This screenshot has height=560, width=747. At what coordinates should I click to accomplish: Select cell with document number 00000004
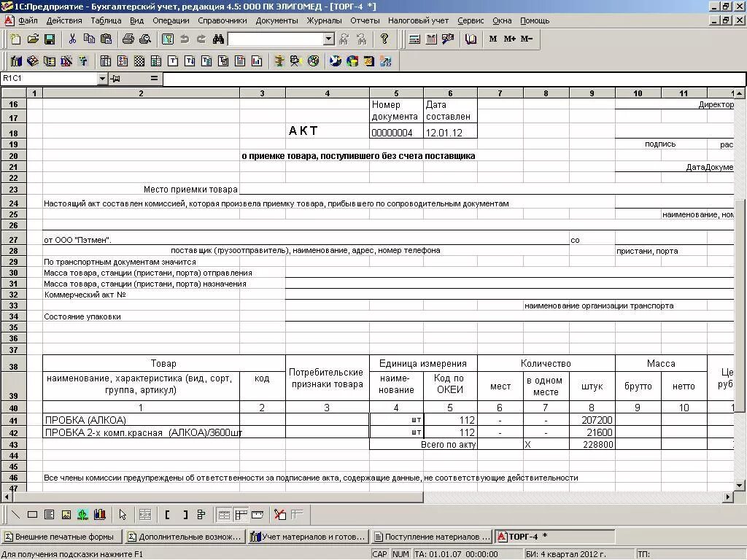[396, 133]
